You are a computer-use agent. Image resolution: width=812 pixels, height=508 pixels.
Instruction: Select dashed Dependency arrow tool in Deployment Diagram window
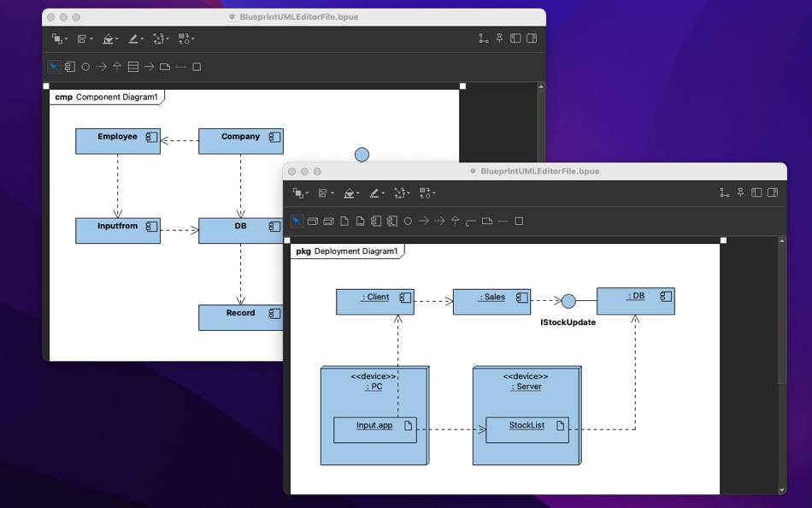439,222
